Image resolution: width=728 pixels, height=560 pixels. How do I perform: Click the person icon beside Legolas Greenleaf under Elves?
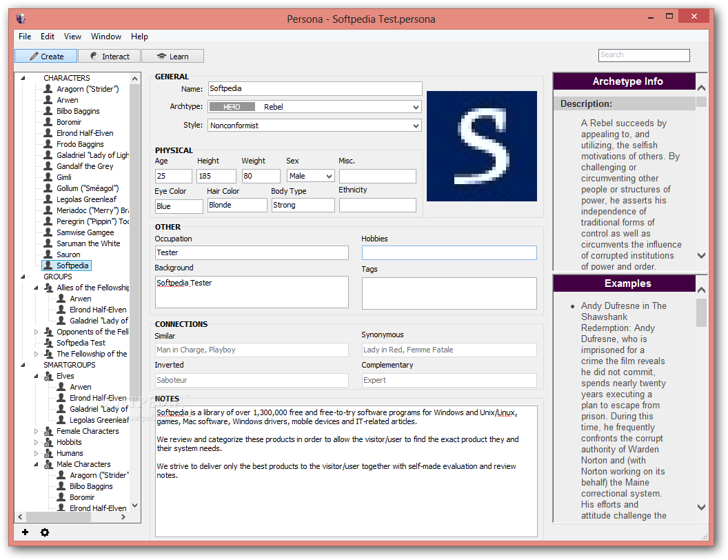(x=61, y=420)
